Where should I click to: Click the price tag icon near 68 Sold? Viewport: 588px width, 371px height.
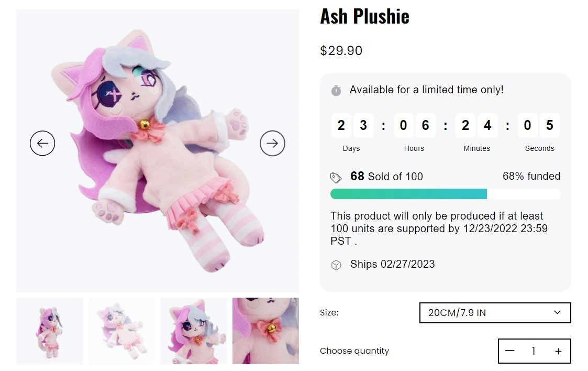coord(336,177)
